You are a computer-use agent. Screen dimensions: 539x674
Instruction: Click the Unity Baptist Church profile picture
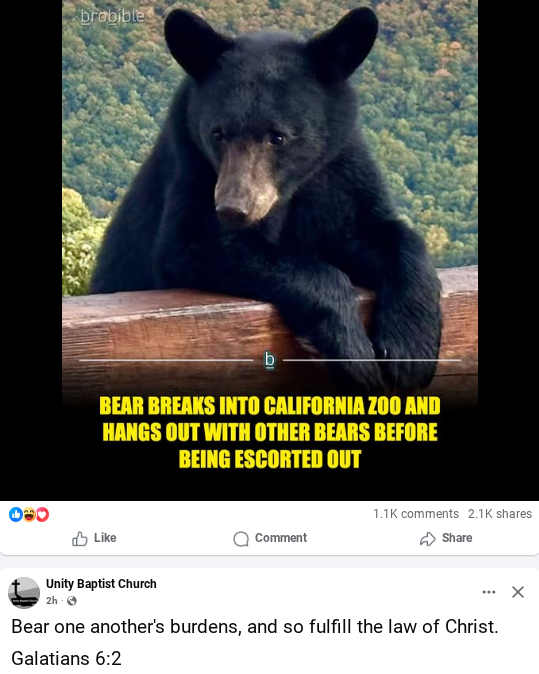pos(24,593)
